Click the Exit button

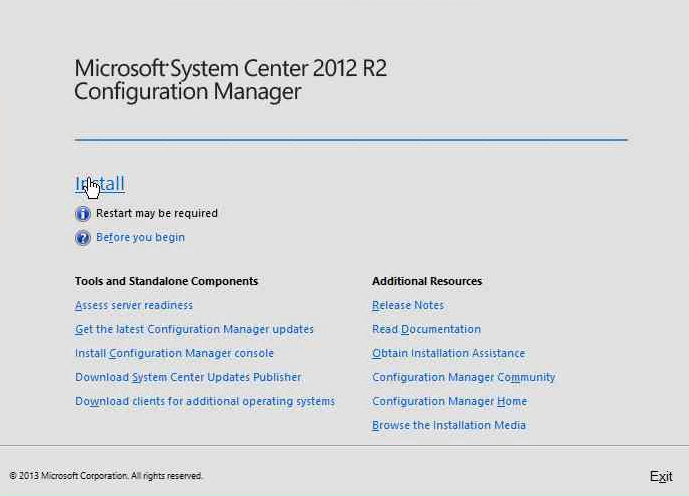[661, 476]
